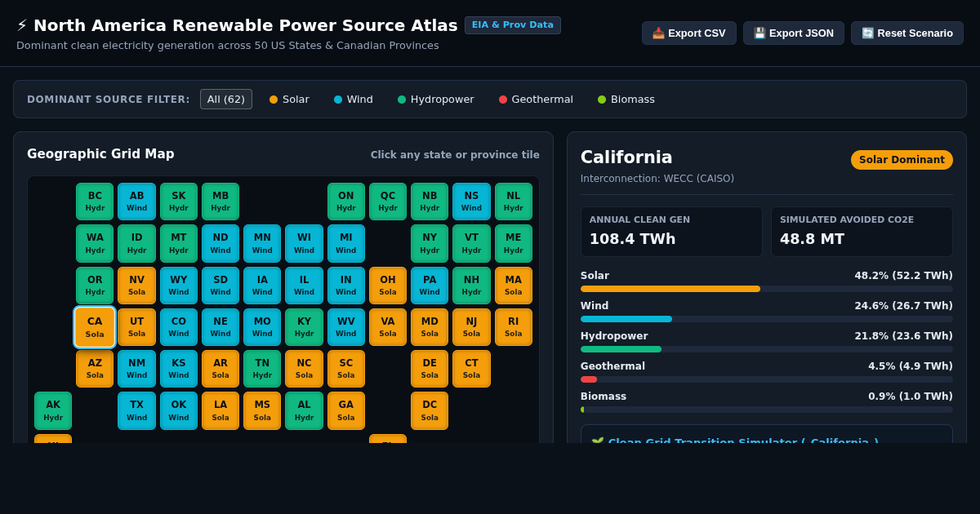Image resolution: width=980 pixels, height=514 pixels.
Task: Click the Simulated Avoided CO2e 48.8 MT value
Action: point(813,239)
